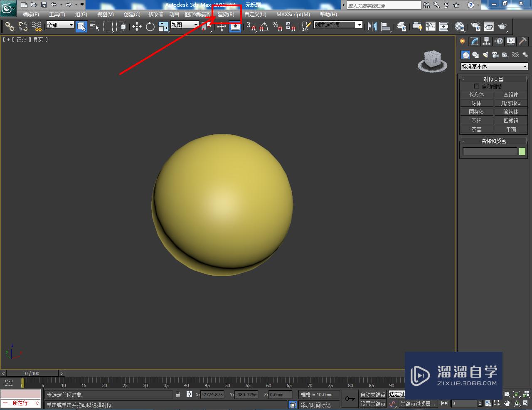Click the 球体 button
Viewport: 532px width, 410px height.
point(476,103)
